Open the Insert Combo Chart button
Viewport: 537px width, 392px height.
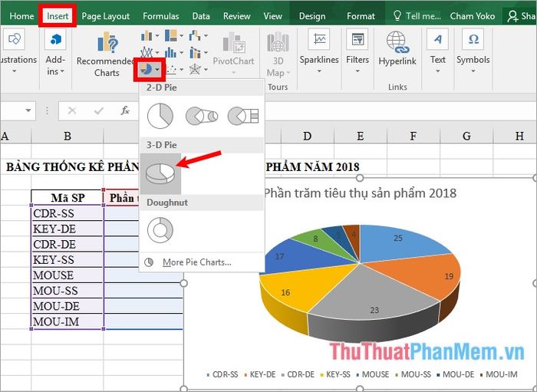[198, 52]
